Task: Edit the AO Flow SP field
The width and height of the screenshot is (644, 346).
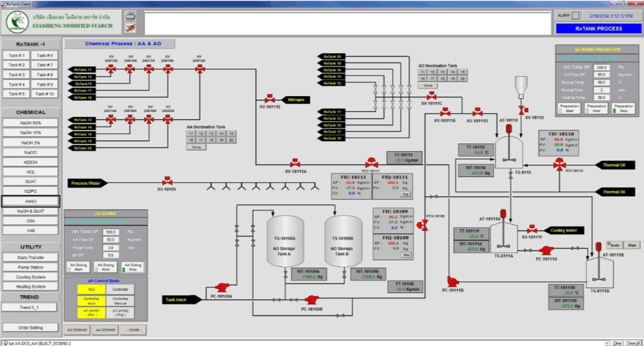Action: [x=602, y=74]
